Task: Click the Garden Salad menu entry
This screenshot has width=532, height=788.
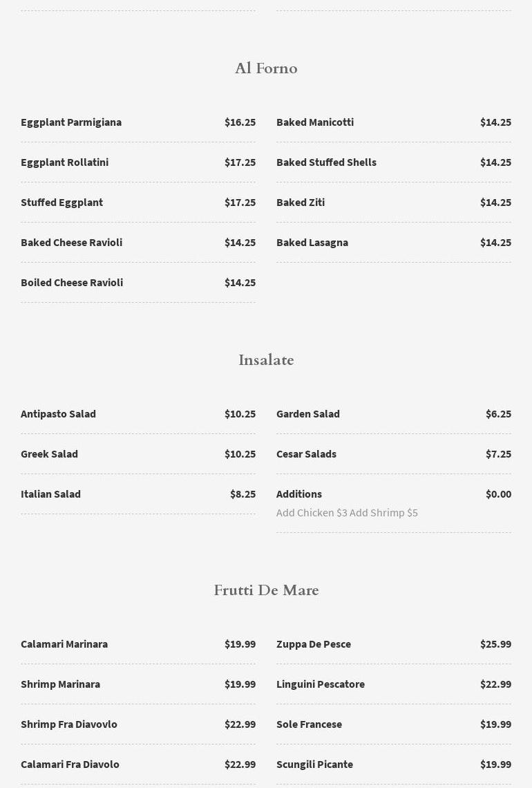Action: pyautogui.click(x=308, y=414)
